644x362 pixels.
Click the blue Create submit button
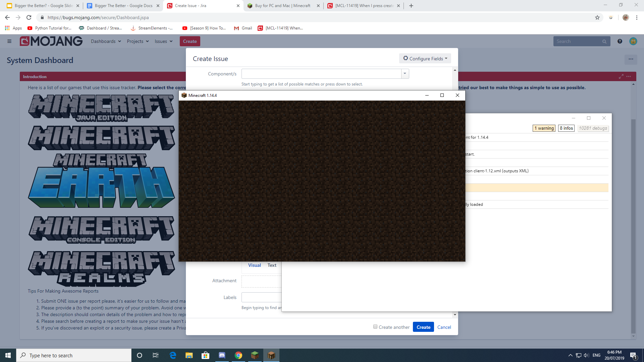click(x=423, y=327)
